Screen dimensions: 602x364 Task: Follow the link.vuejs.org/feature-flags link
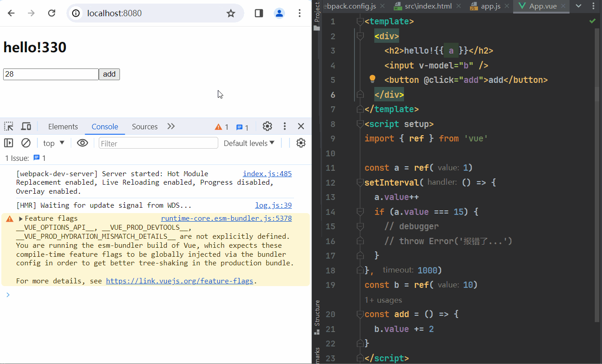(179, 281)
